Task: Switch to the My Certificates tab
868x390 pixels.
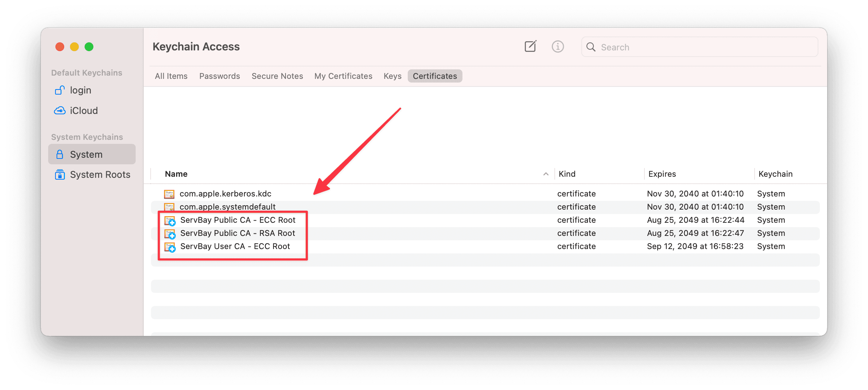Action: [x=343, y=76]
